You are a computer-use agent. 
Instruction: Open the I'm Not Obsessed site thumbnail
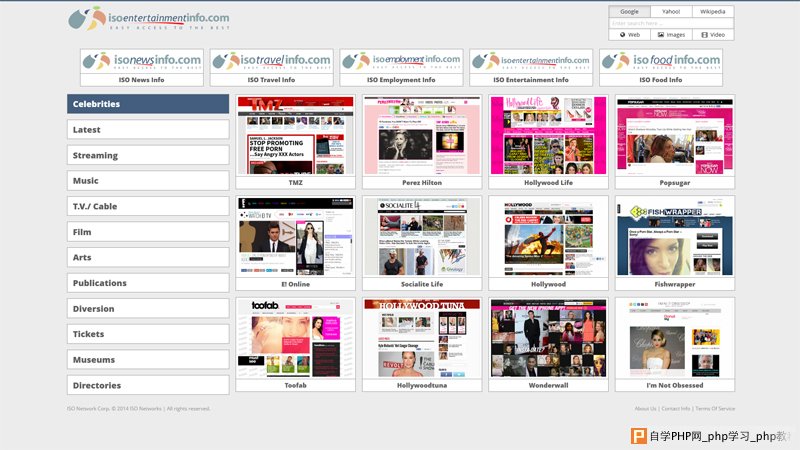[x=675, y=338]
